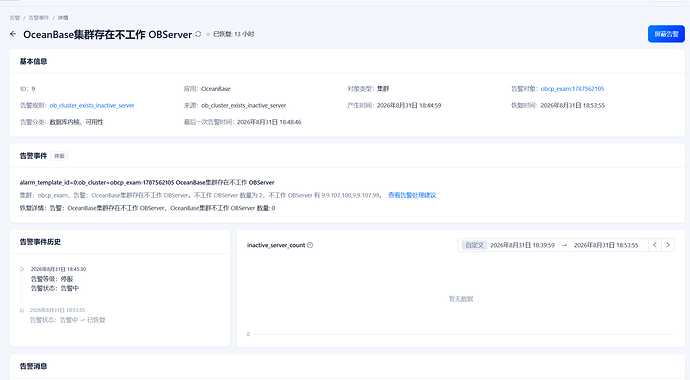Select the 已恢复 13 小时 status text

click(234, 34)
